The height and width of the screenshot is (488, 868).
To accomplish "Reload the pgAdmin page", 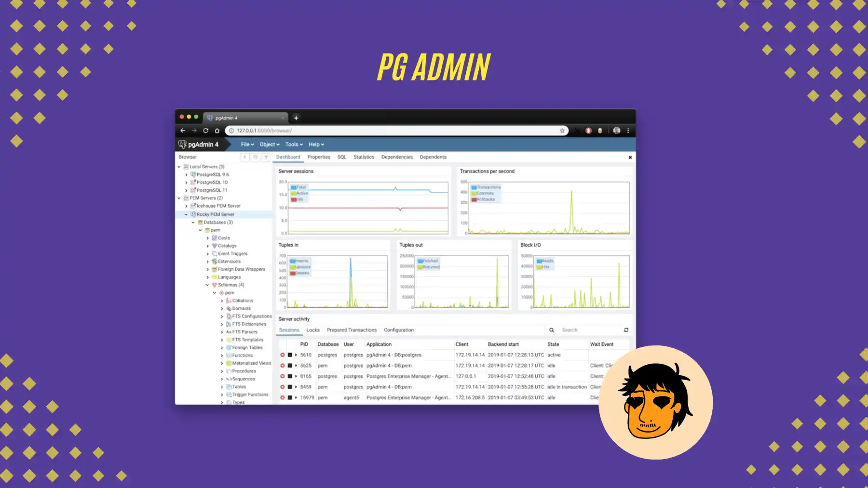I will click(206, 131).
